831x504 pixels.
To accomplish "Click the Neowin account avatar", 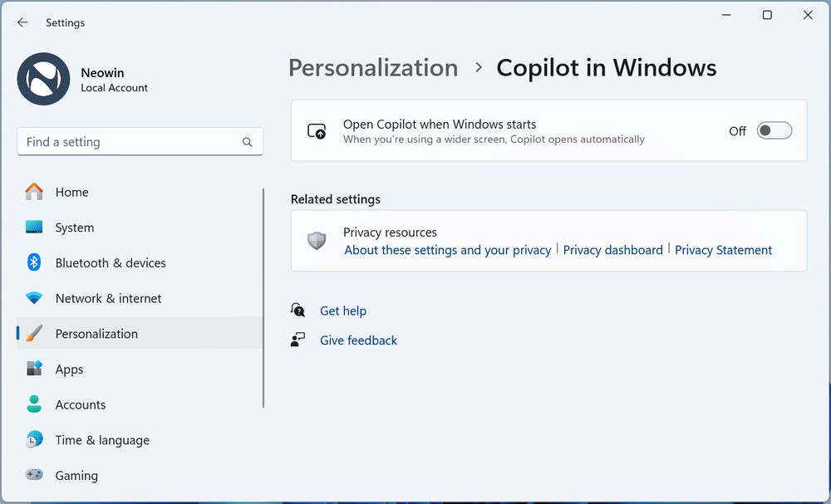I will tap(43, 79).
